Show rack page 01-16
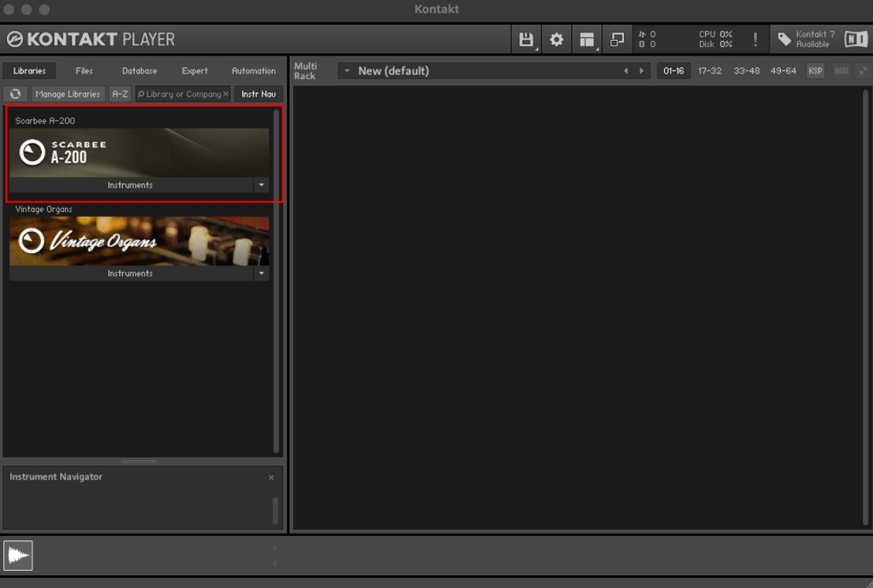Viewport: 873px width, 588px height. point(674,71)
